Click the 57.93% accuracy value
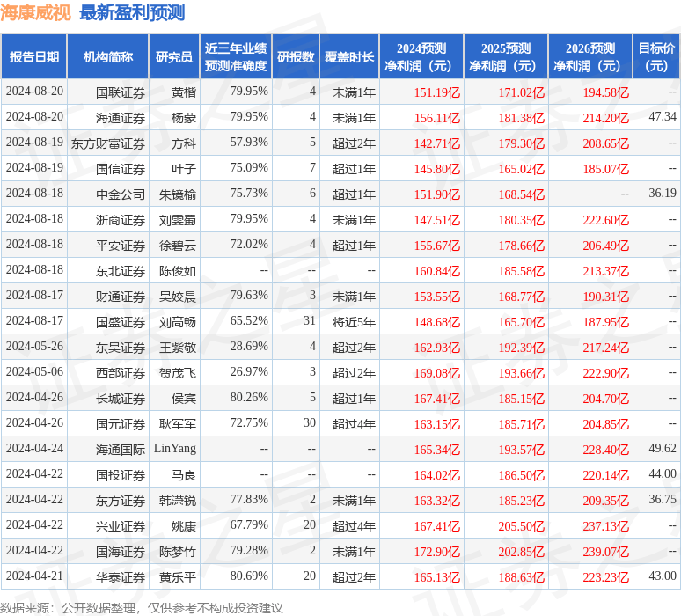This screenshot has height=616, width=681. click(x=249, y=142)
